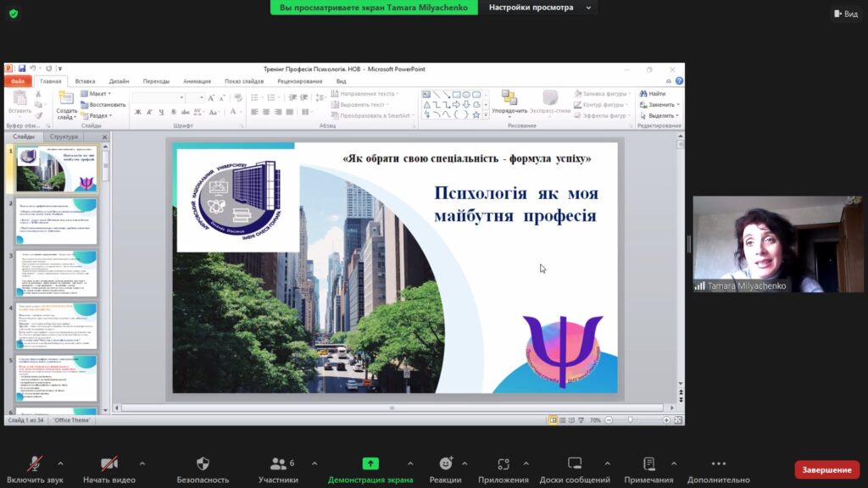Click the zoom in plus button in the status bar
Image resolution: width=868 pixels, height=488 pixels.
(666, 420)
